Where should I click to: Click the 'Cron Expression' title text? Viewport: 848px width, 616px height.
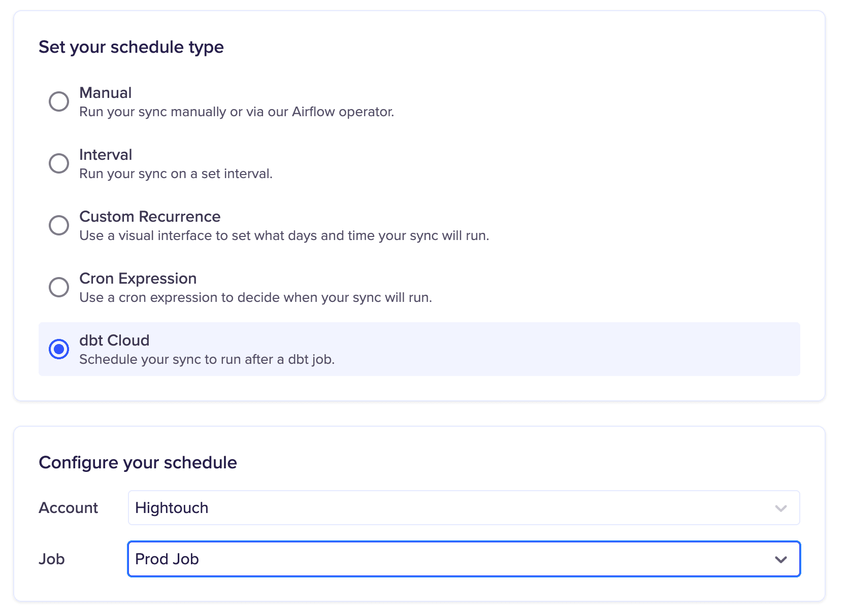[138, 279]
